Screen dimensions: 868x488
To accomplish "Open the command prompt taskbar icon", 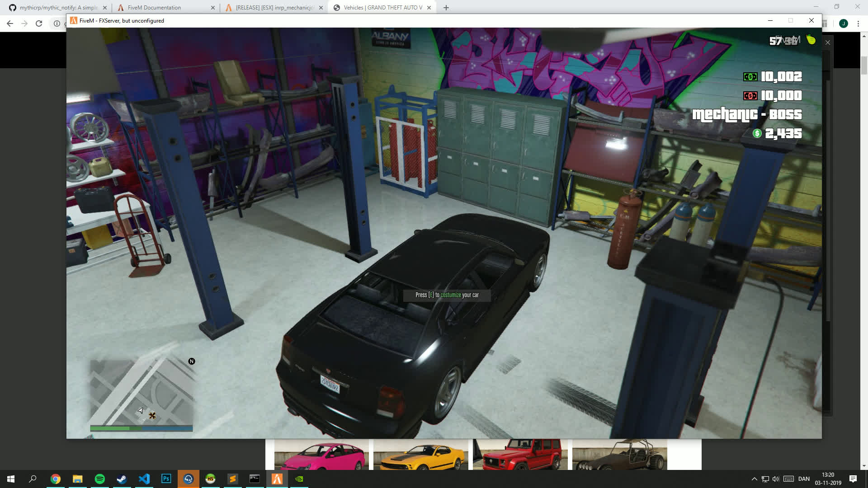I will pos(255,479).
